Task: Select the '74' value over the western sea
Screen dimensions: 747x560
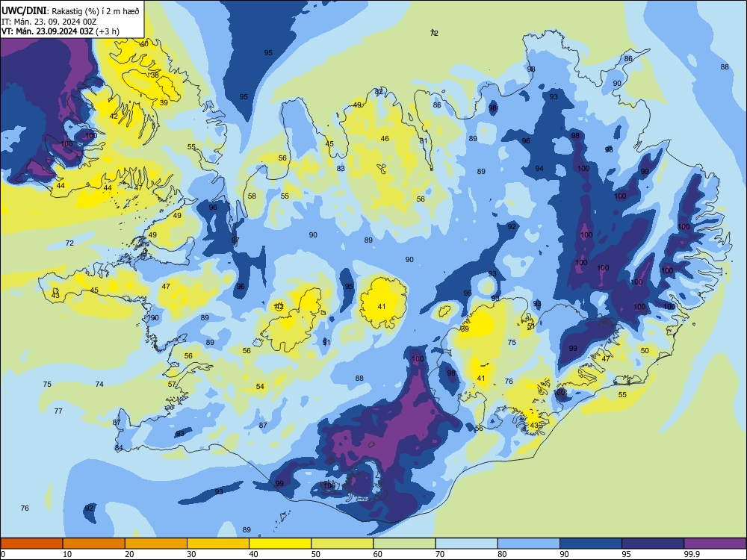Action: [x=99, y=385]
